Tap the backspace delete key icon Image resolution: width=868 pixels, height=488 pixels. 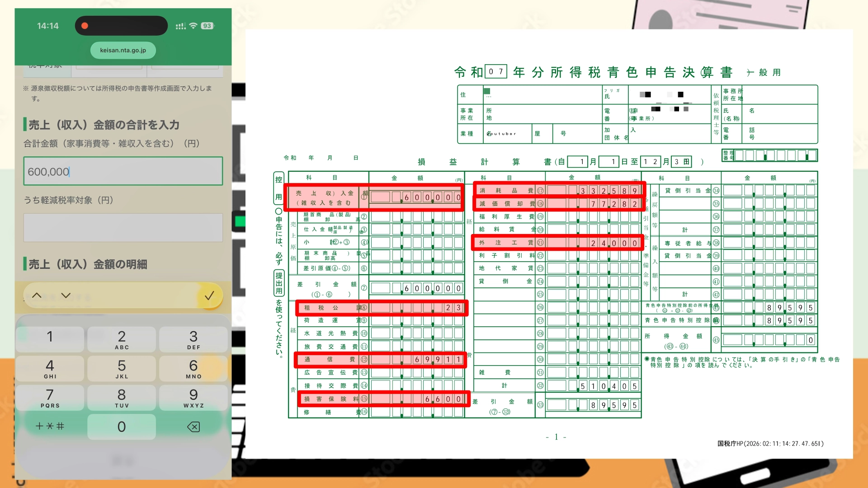[193, 427]
